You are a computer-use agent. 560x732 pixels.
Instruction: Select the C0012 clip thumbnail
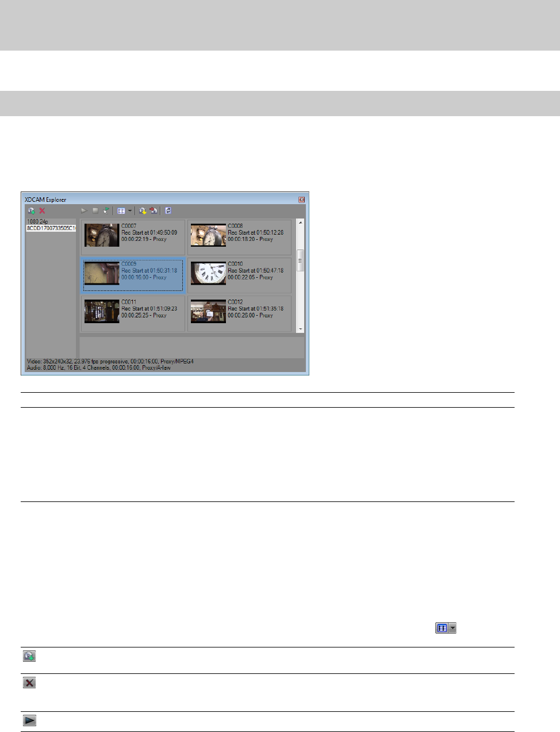tap(208, 311)
